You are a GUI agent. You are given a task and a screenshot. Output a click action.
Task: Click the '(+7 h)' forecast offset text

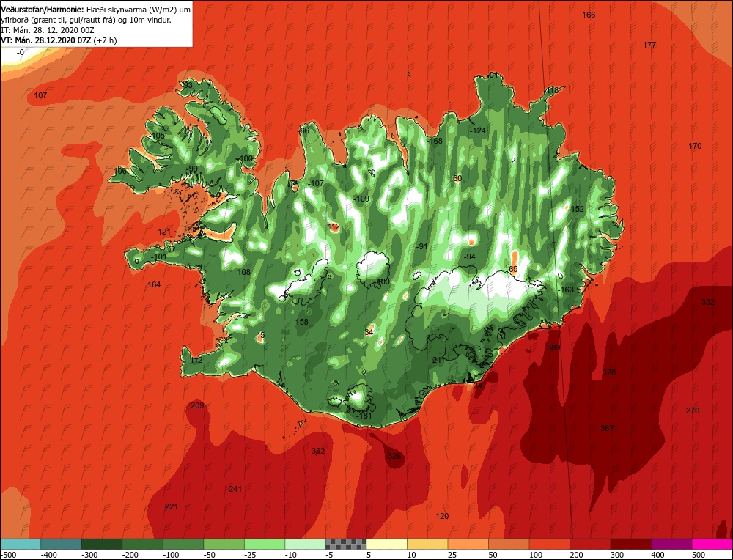point(105,40)
